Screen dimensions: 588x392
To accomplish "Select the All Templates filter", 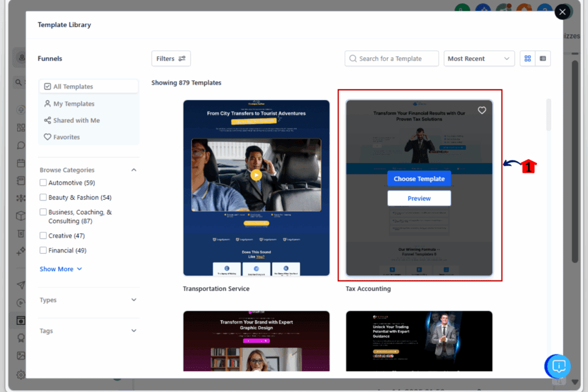I will [x=88, y=87].
